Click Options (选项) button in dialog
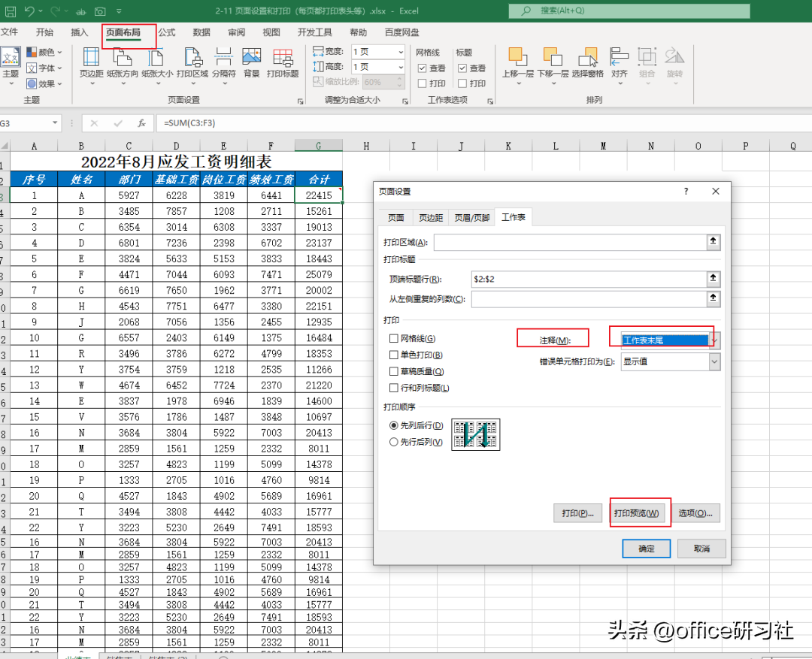This screenshot has width=812, height=659. [x=695, y=513]
